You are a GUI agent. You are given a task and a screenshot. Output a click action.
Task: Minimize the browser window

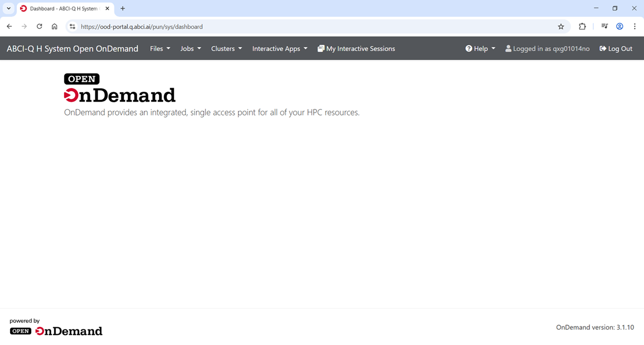[596, 8]
